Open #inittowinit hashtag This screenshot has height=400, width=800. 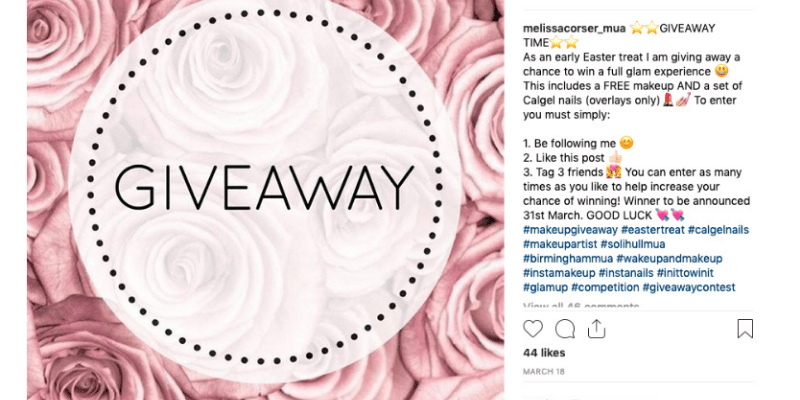(x=685, y=273)
